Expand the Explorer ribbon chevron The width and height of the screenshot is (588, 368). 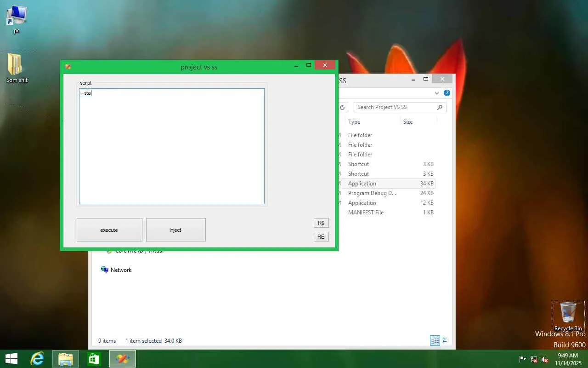pyautogui.click(x=437, y=93)
